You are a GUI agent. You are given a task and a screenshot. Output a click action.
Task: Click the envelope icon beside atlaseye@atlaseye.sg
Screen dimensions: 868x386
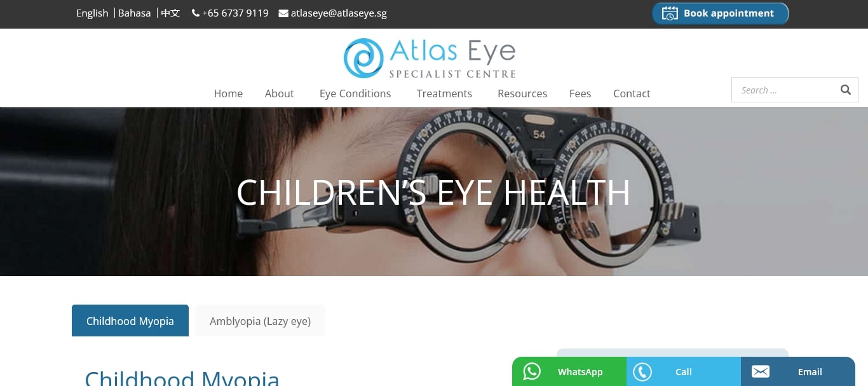coord(283,13)
